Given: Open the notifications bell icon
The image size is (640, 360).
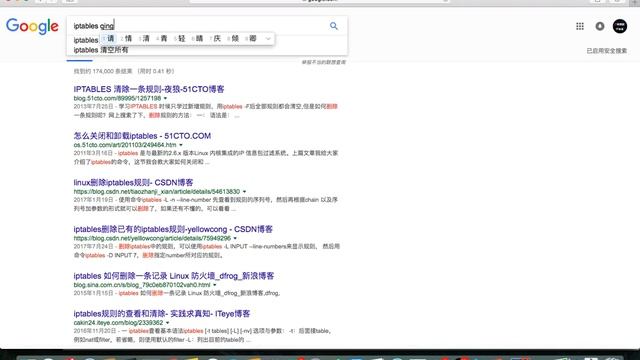Looking at the screenshot, I should (600, 26).
